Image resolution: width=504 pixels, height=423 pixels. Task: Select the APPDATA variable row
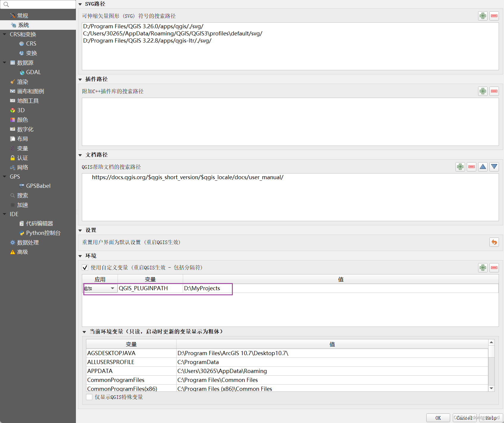[287, 371]
